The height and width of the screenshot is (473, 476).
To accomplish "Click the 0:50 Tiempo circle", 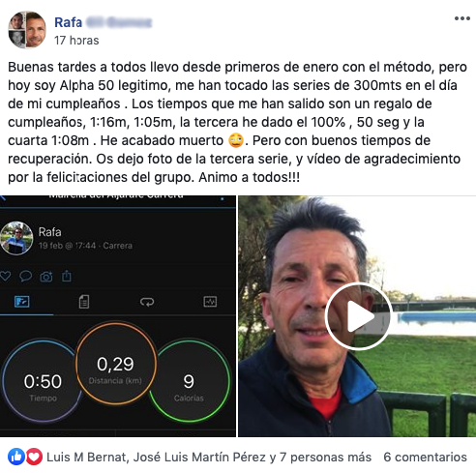I will (x=43, y=380).
